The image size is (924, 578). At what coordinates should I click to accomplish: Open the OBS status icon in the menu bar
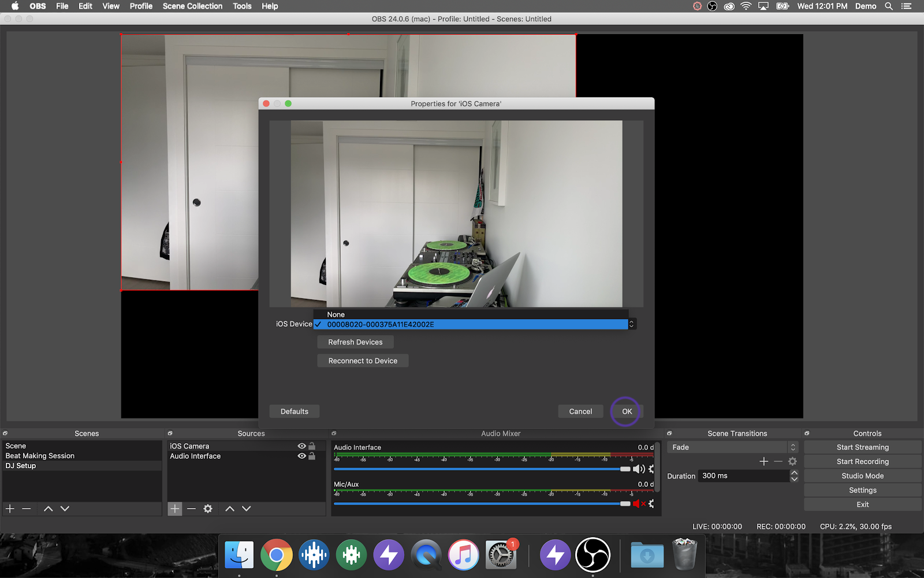[x=713, y=6]
